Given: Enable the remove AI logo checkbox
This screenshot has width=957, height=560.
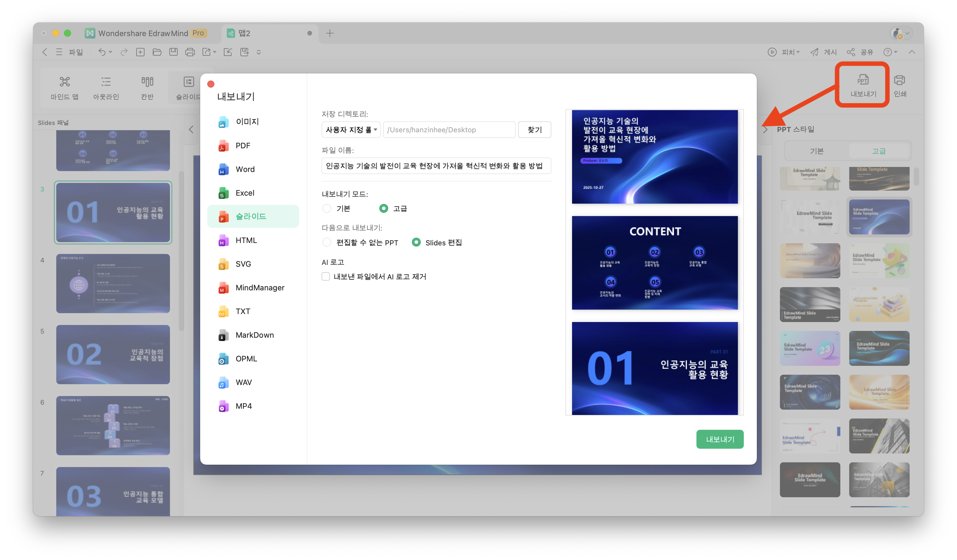Looking at the screenshot, I should (326, 276).
